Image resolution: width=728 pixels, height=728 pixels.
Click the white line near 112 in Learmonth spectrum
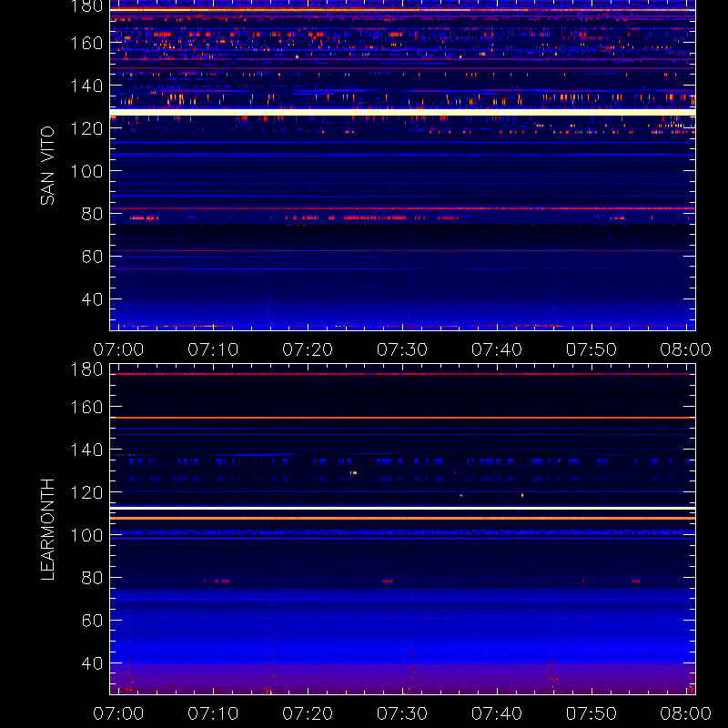[x=402, y=509]
